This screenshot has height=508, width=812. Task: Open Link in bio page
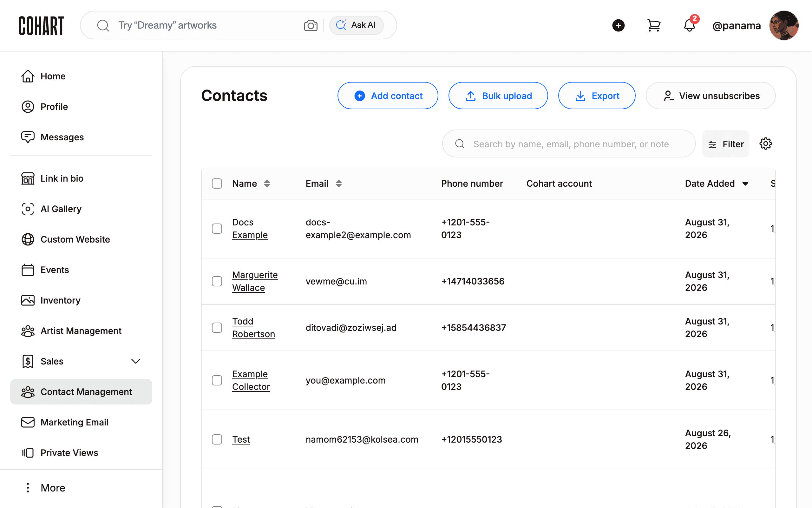click(81, 178)
